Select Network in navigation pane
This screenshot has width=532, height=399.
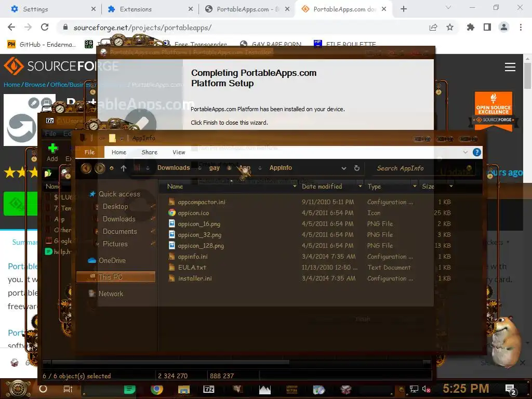coord(111,294)
